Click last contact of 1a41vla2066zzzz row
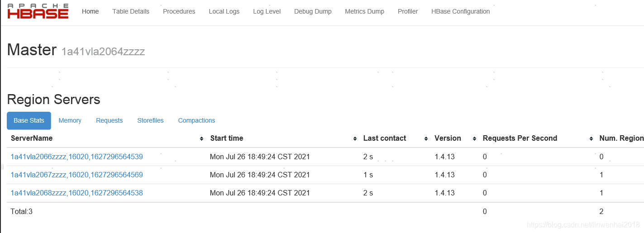This screenshot has height=233, width=644. 368,157
